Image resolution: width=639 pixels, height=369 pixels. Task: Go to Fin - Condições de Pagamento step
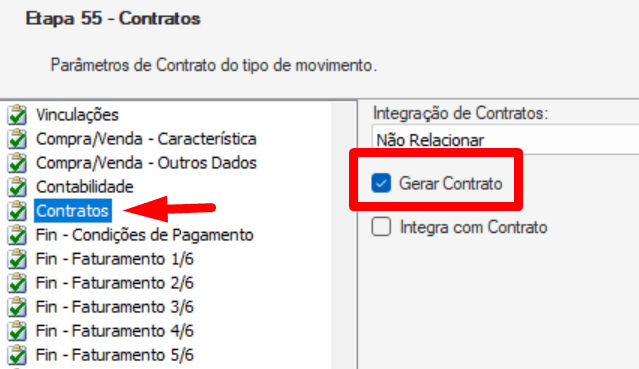[145, 235]
